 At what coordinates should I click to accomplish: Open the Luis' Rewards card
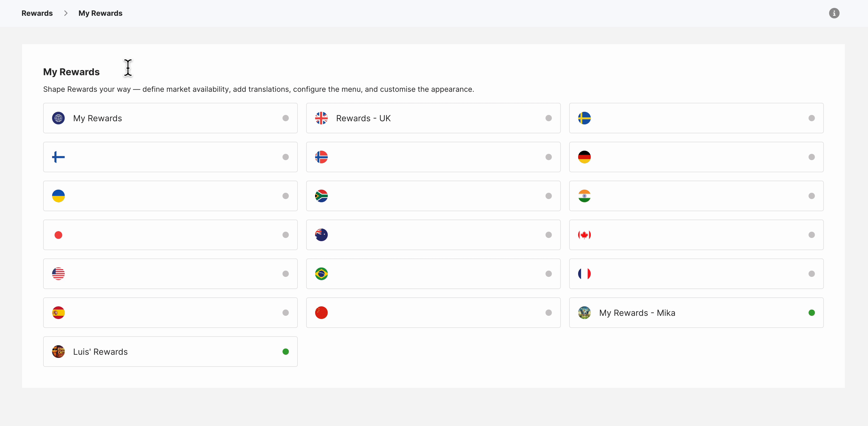[170, 352]
